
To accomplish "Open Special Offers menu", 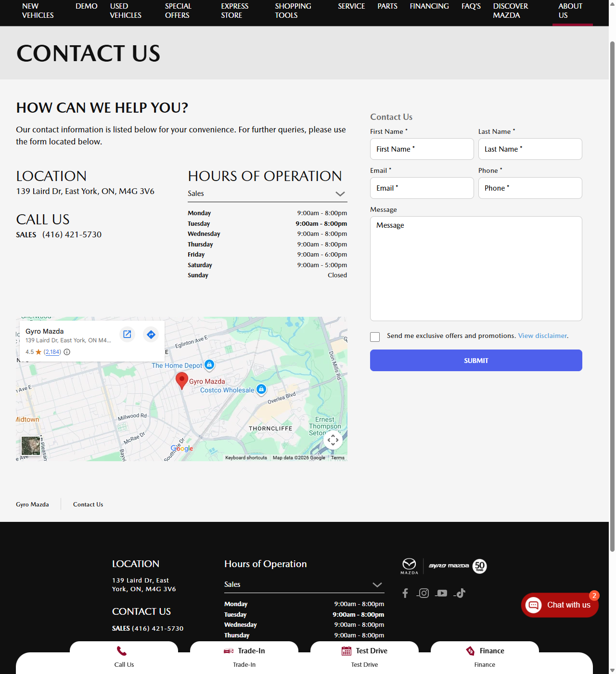I will coord(178,11).
